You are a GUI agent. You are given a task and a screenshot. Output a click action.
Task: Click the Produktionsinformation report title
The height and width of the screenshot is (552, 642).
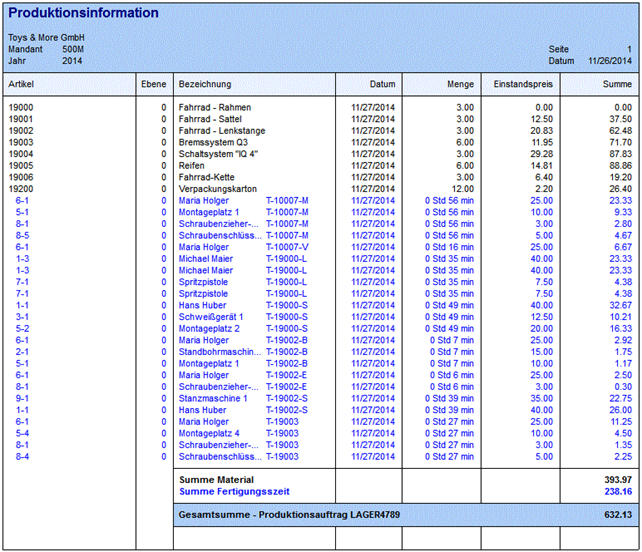pyautogui.click(x=83, y=13)
